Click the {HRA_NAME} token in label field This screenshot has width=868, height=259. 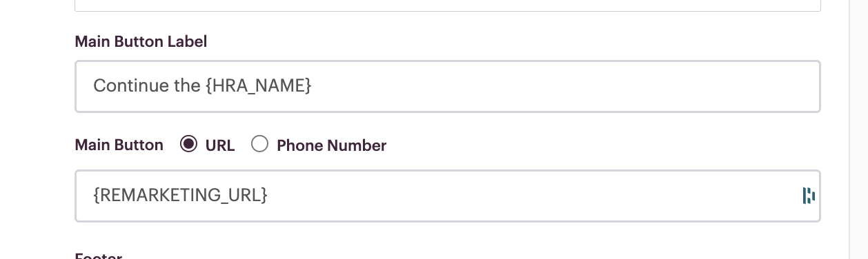pyautogui.click(x=259, y=86)
